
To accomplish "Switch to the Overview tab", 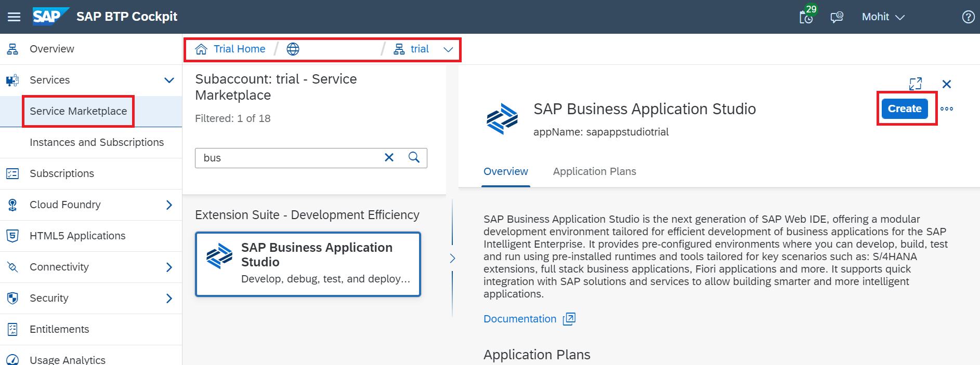I will (x=505, y=171).
